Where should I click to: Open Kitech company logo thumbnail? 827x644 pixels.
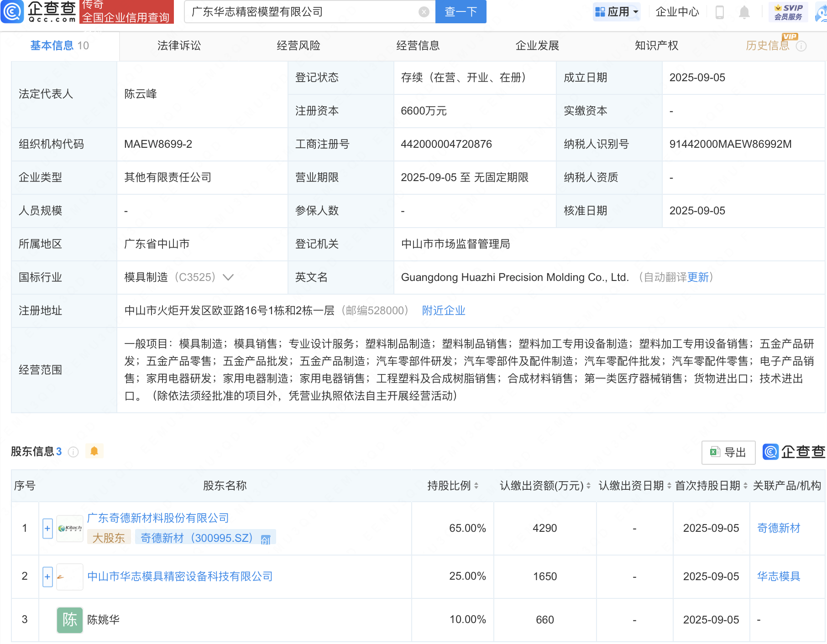click(x=70, y=529)
